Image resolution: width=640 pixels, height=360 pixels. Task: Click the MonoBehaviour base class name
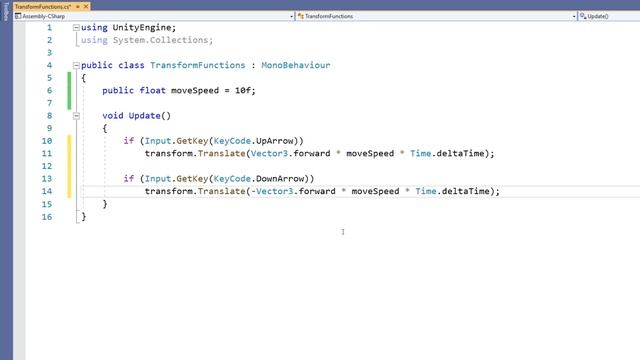pyautogui.click(x=296, y=65)
